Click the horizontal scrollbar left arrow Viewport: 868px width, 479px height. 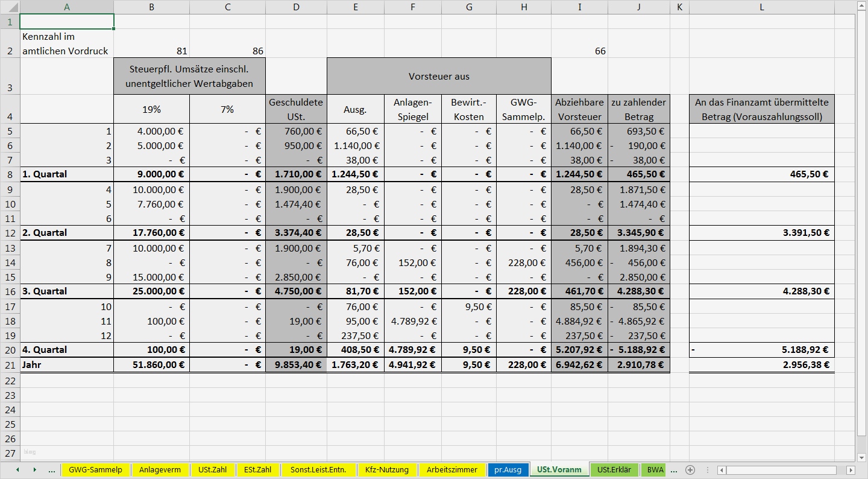pyautogui.click(x=722, y=470)
